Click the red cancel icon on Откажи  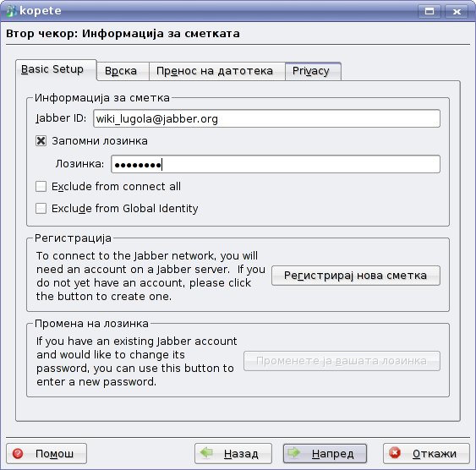pyautogui.click(x=395, y=453)
